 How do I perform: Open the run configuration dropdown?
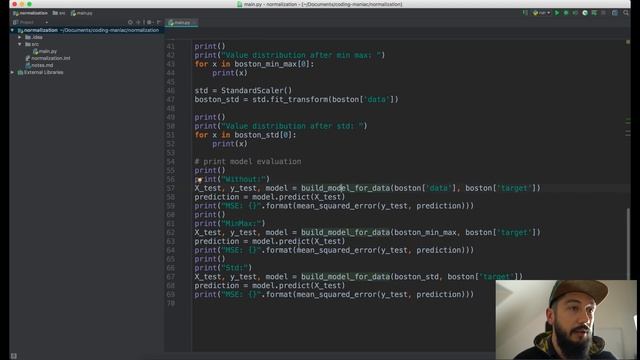point(542,13)
